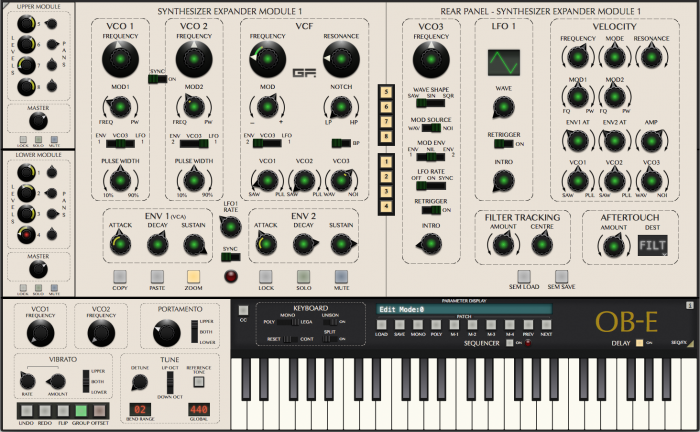The width and height of the screenshot is (700, 432).
Task: Open the info icon above OB-E logo
Action: tap(689, 305)
